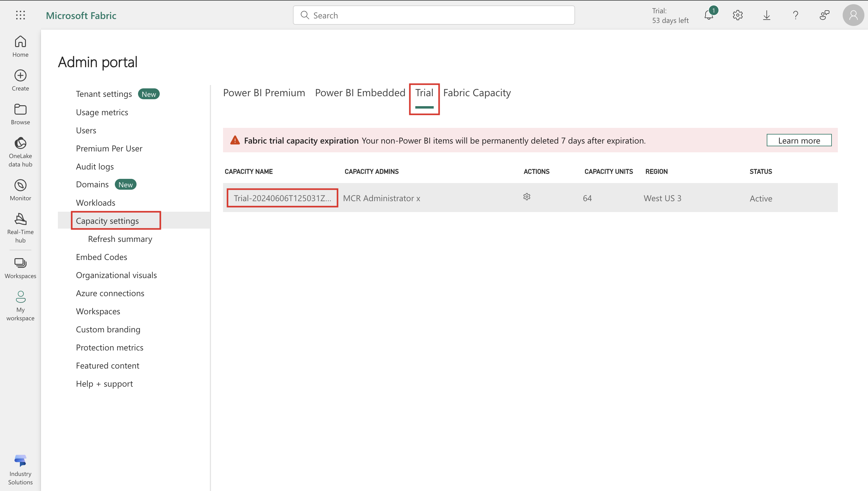Click the STATUS column header
The height and width of the screenshot is (491, 868).
pyautogui.click(x=760, y=171)
